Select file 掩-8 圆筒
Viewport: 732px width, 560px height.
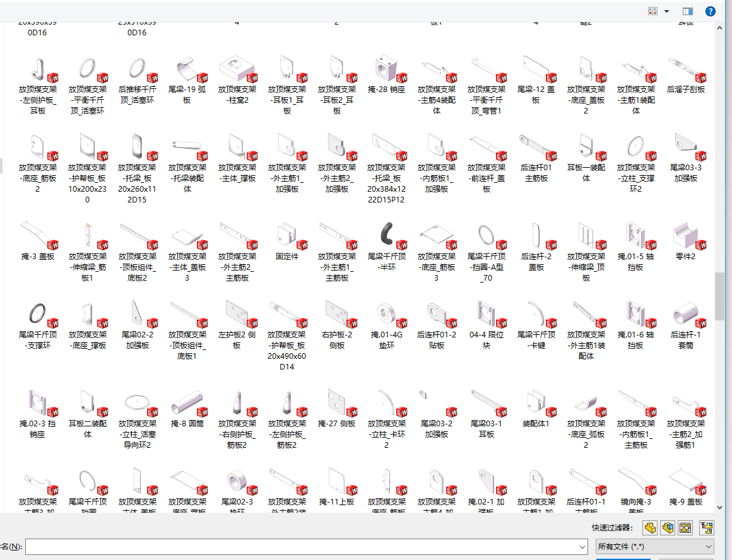coord(187,409)
